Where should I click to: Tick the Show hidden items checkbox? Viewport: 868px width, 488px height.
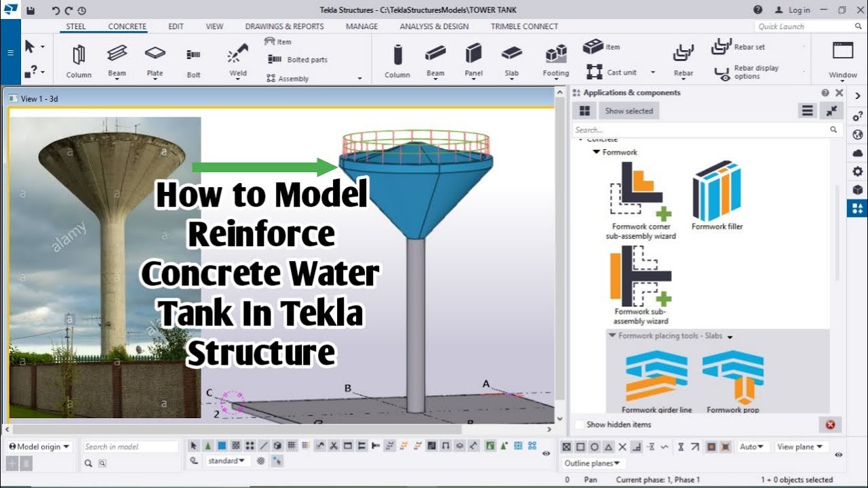[579, 424]
